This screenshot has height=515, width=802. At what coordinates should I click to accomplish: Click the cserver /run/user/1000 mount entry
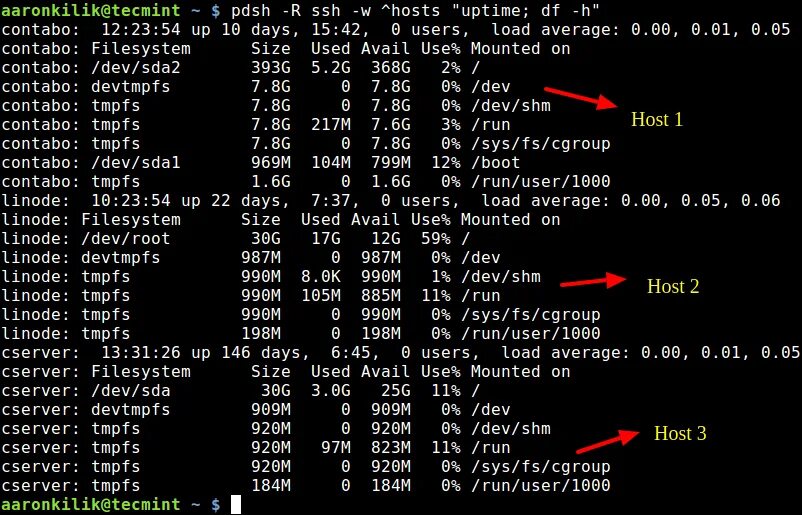(x=540, y=486)
